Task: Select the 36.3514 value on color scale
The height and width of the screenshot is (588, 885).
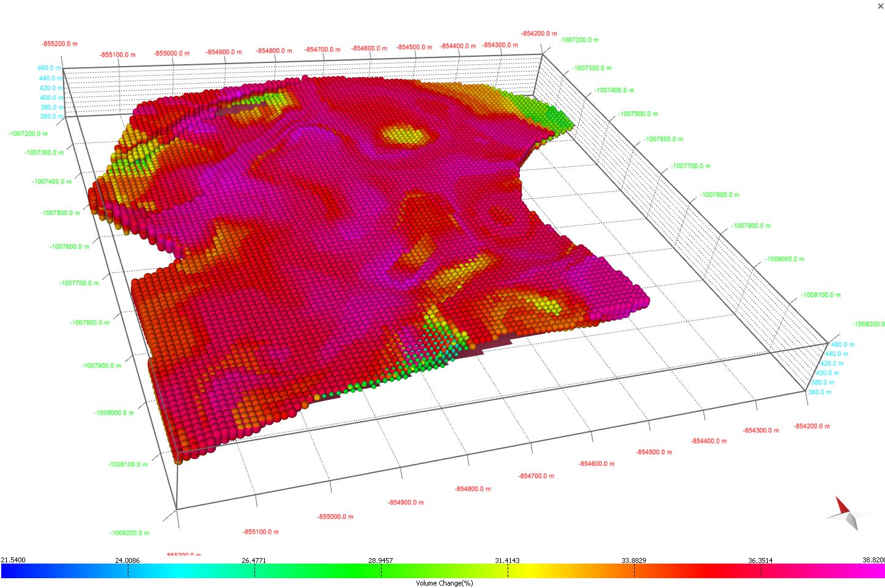Action: (760, 560)
